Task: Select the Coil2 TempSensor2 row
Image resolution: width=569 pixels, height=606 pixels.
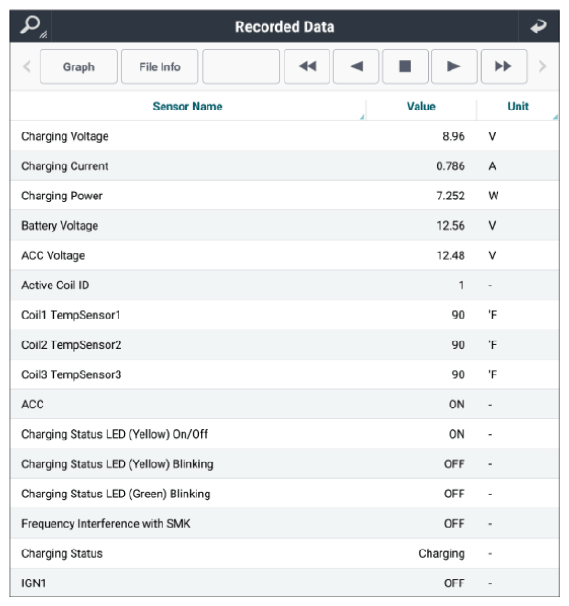Action: [x=284, y=344]
